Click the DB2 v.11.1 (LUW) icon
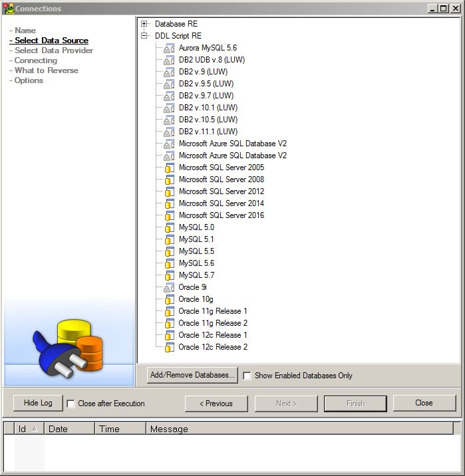 (x=169, y=132)
